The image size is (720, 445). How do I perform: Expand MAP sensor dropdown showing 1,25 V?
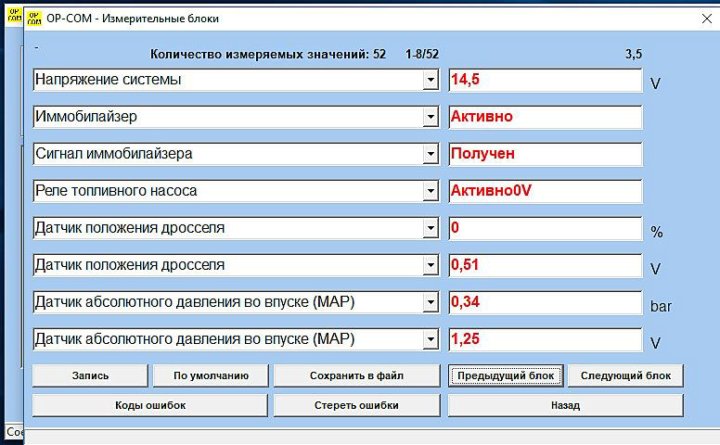click(430, 340)
